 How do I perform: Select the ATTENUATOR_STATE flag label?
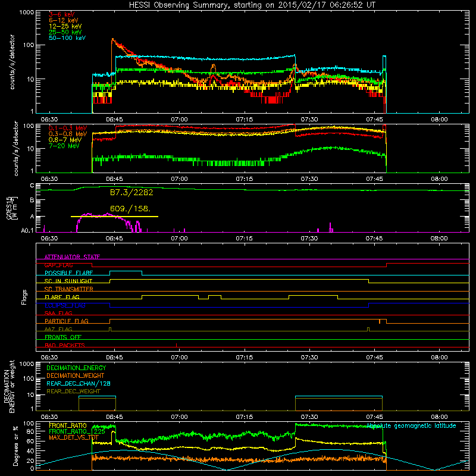pyautogui.click(x=72, y=257)
